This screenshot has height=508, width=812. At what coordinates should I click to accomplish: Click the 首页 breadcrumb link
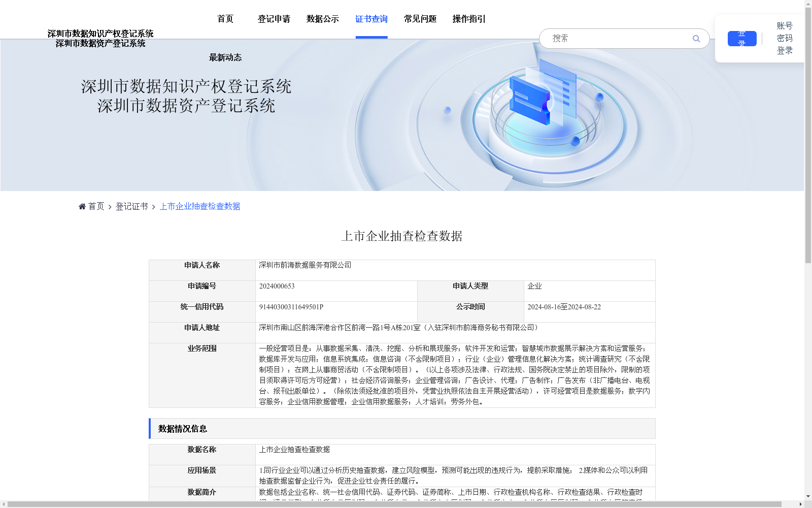click(96, 206)
